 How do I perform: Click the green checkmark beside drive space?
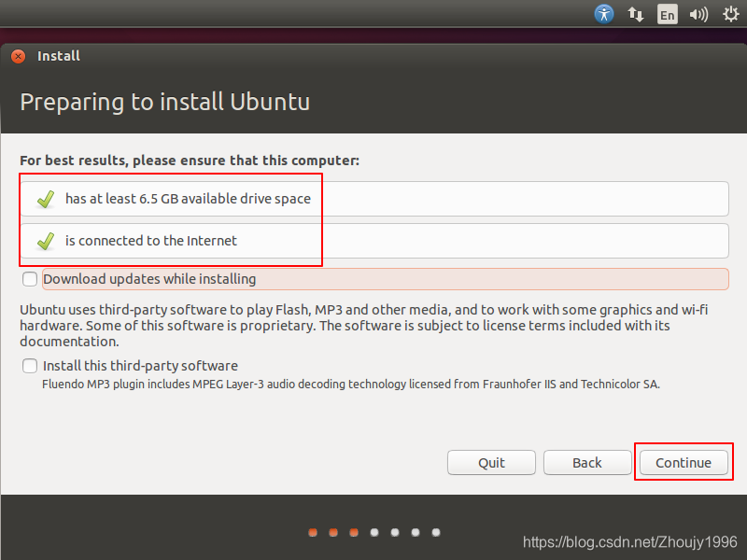pyautogui.click(x=46, y=199)
